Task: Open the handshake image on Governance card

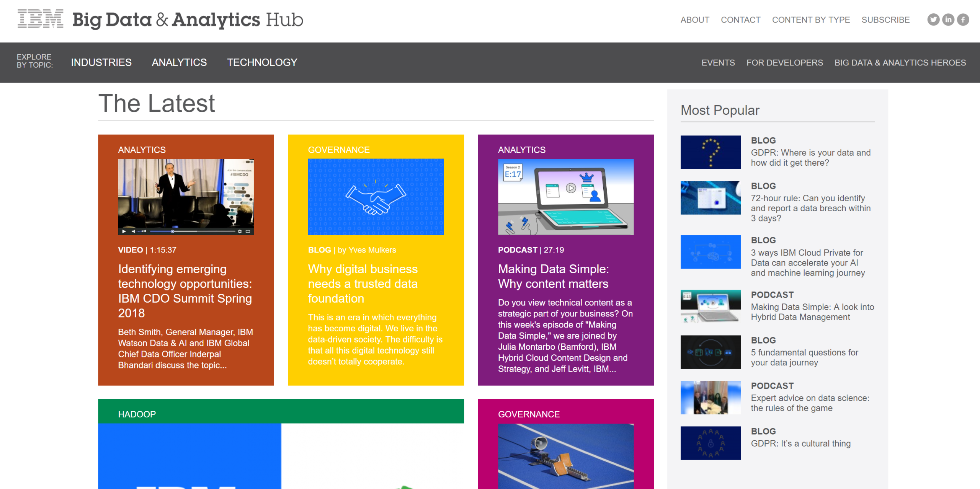Action: tap(376, 197)
